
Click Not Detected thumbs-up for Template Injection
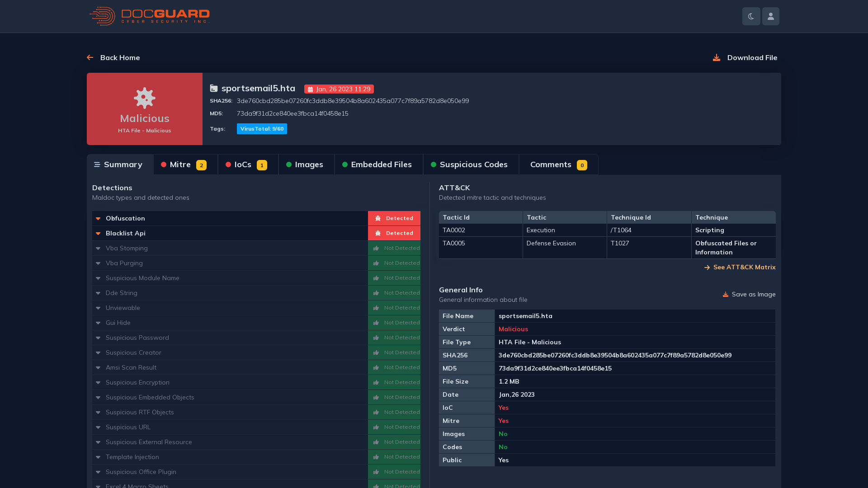tap(376, 457)
